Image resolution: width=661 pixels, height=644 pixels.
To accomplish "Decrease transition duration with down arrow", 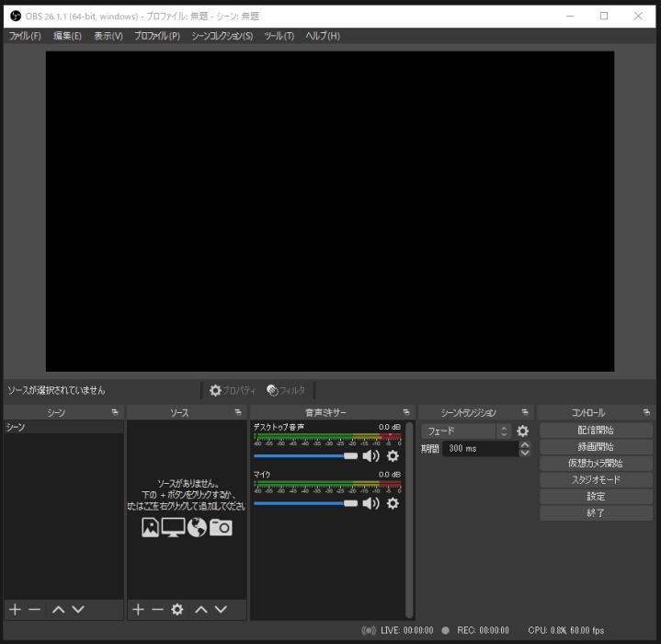I will point(524,453).
